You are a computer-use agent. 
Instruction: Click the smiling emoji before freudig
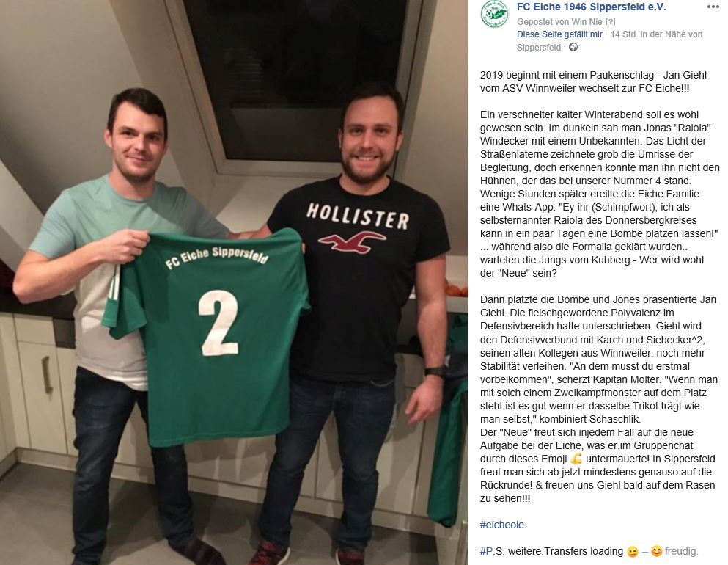(x=656, y=552)
